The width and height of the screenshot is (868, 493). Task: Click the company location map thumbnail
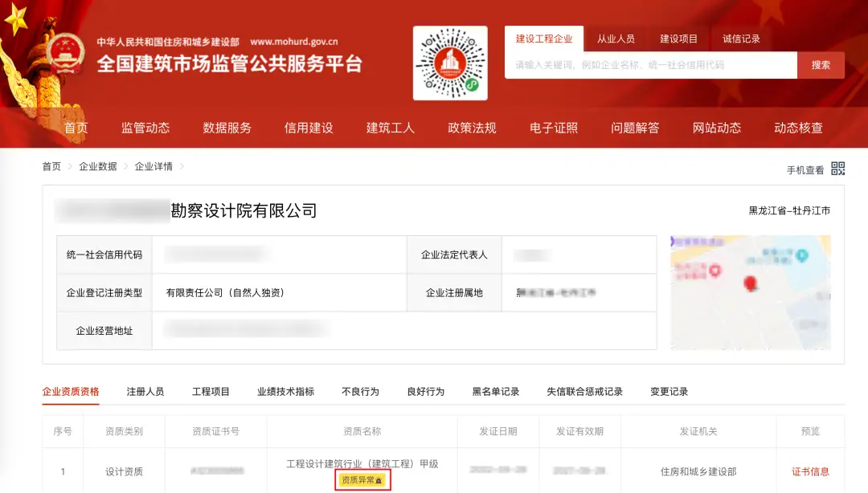pyautogui.click(x=748, y=293)
